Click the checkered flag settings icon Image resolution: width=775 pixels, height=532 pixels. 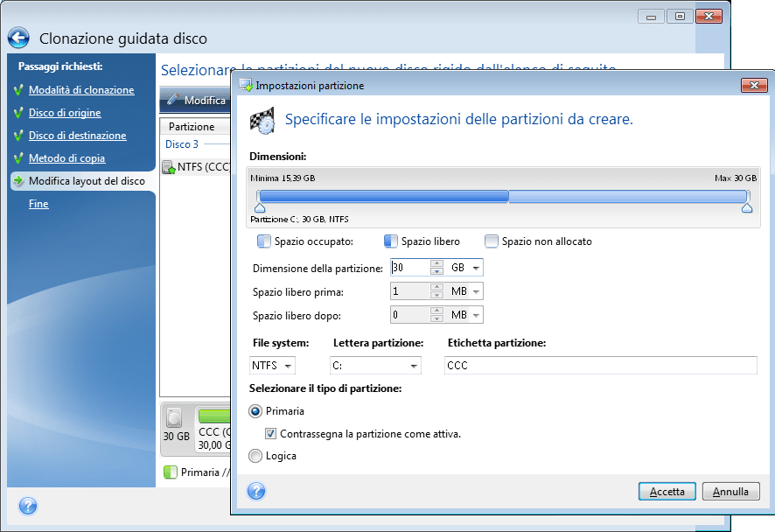tap(263, 120)
